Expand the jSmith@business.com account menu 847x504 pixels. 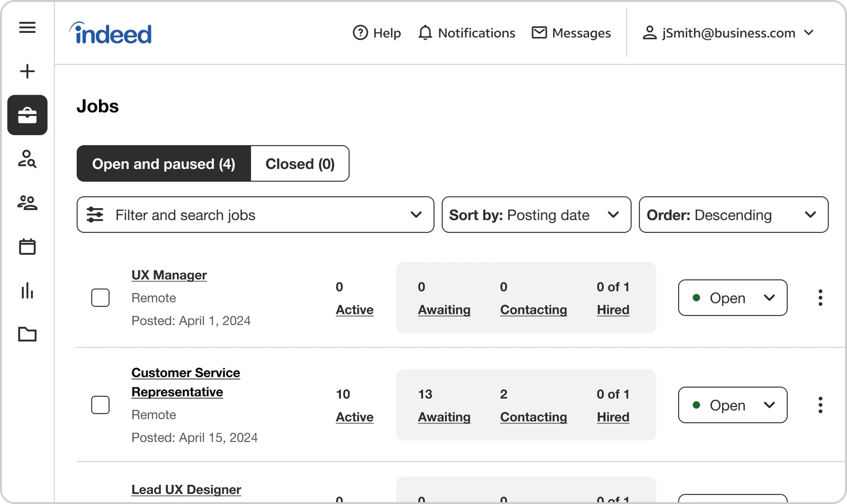[x=728, y=33]
